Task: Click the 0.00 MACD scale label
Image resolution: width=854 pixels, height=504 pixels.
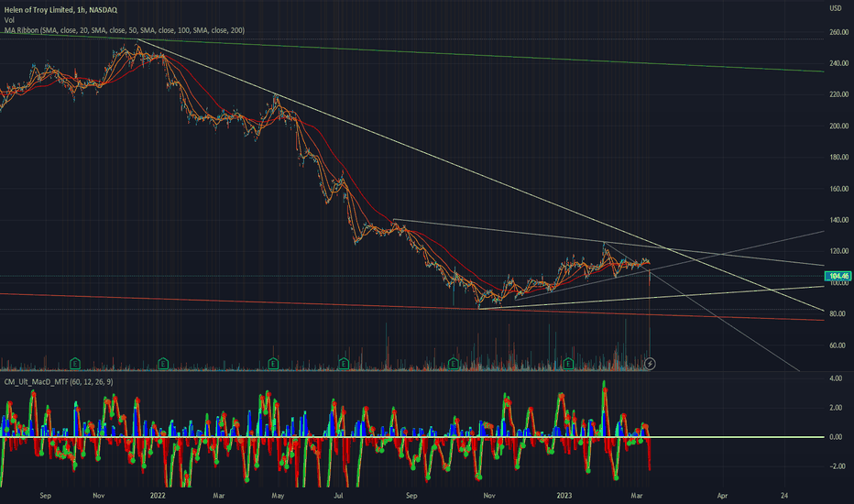Action: (x=836, y=437)
